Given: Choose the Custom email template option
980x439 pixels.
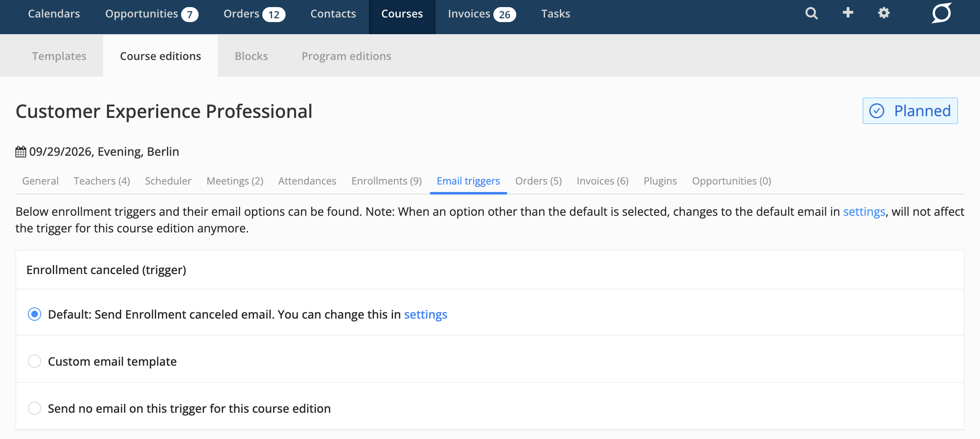Looking at the screenshot, I should (35, 361).
